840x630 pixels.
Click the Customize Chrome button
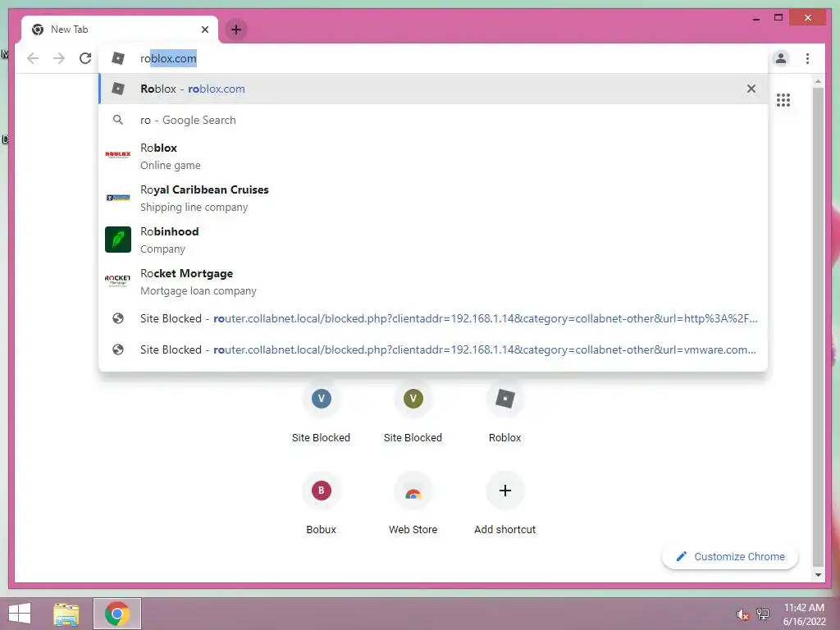pyautogui.click(x=729, y=557)
